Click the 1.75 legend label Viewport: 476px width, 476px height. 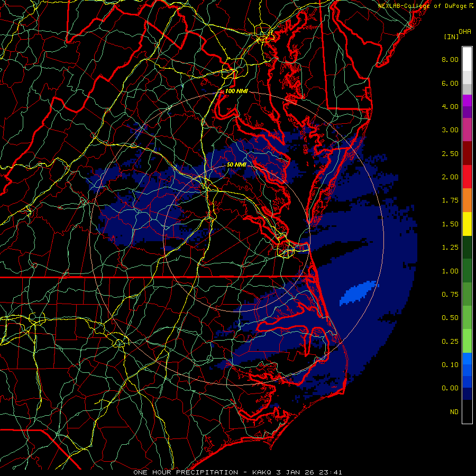click(450, 200)
